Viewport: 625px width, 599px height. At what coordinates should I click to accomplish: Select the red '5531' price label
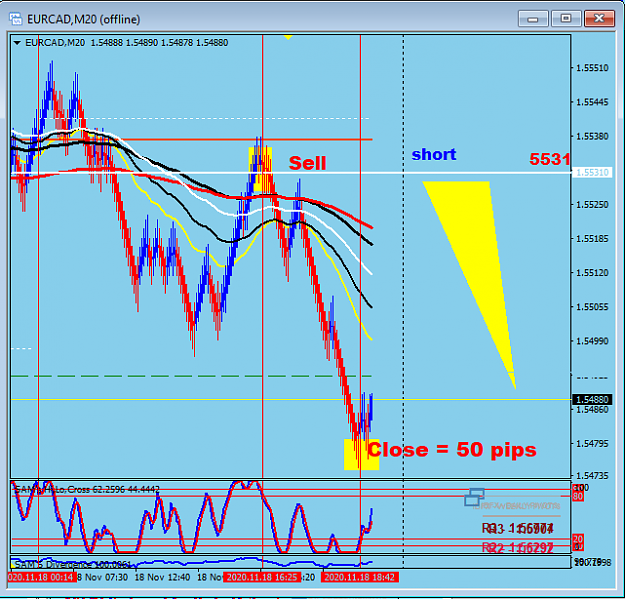pos(549,159)
